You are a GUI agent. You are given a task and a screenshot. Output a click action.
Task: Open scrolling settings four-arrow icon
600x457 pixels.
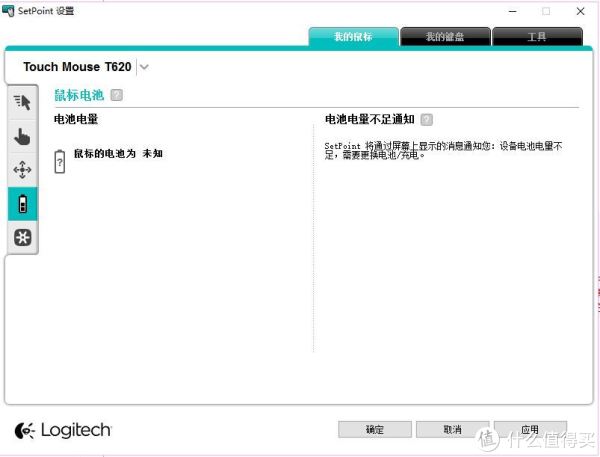[x=22, y=170]
